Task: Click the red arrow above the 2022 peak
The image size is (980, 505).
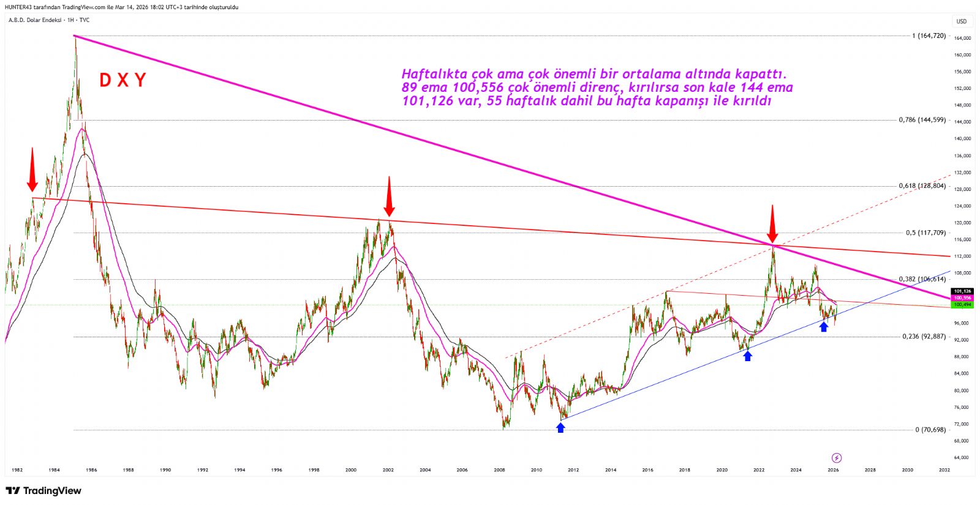Action: 772,224
